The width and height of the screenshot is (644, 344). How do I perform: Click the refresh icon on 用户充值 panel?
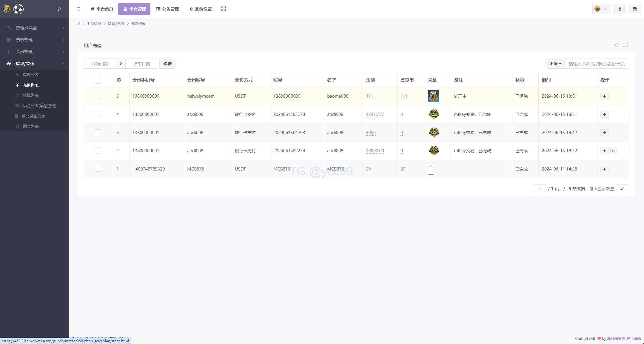[617, 45]
